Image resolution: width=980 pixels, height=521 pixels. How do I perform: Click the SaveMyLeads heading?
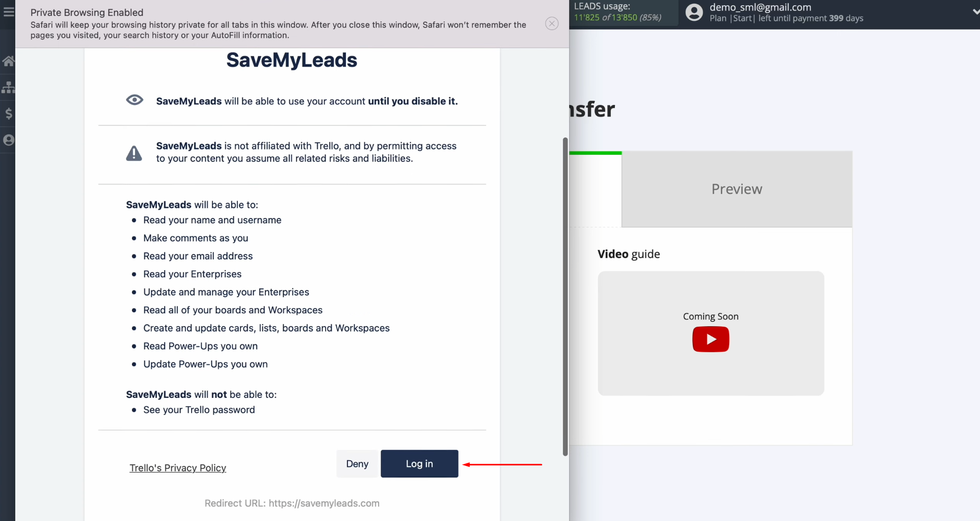click(x=291, y=60)
